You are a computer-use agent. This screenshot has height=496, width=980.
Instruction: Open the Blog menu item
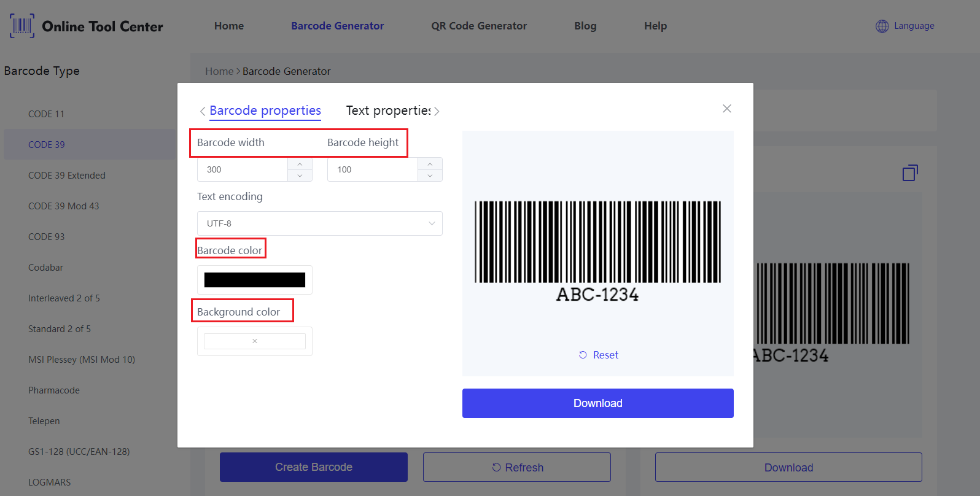tap(585, 26)
